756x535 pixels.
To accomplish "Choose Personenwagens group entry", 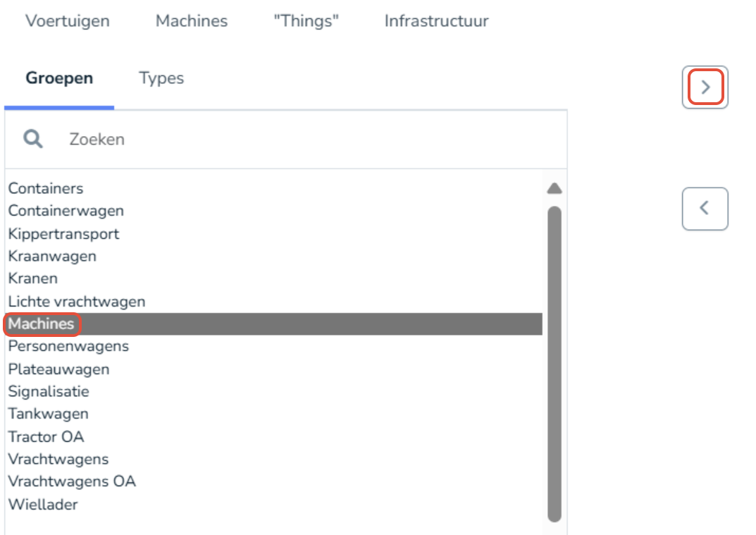I will pos(68,346).
